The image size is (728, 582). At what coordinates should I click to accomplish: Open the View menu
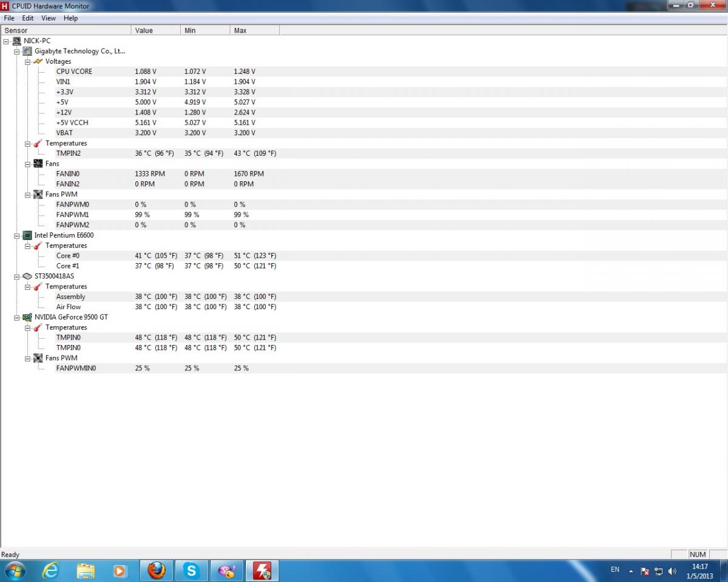(49, 18)
